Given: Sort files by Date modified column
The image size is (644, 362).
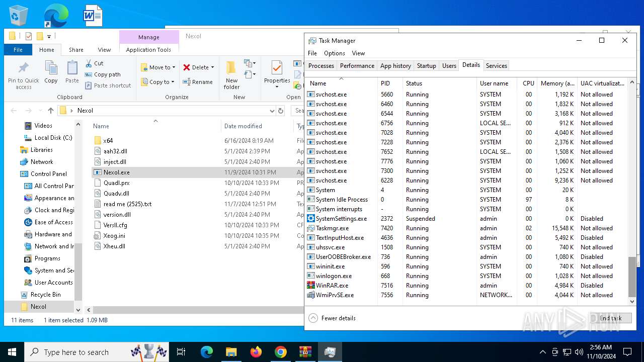Looking at the screenshot, I should pos(256,126).
